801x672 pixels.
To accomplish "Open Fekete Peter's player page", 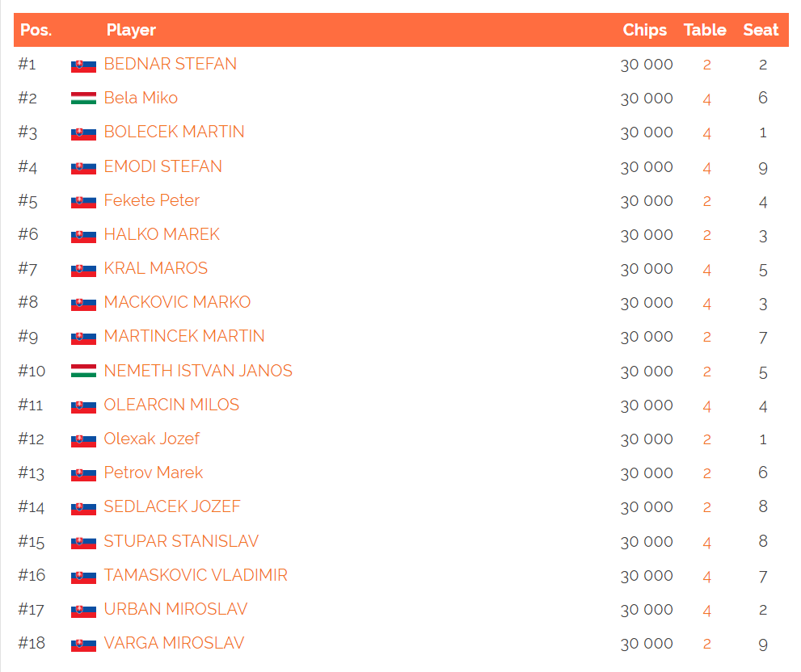I will pos(152,200).
